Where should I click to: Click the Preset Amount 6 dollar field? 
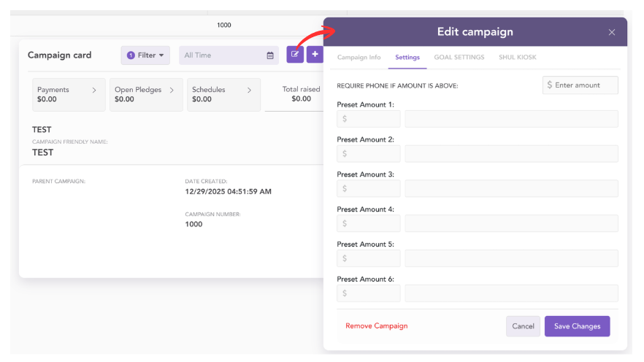(x=369, y=293)
